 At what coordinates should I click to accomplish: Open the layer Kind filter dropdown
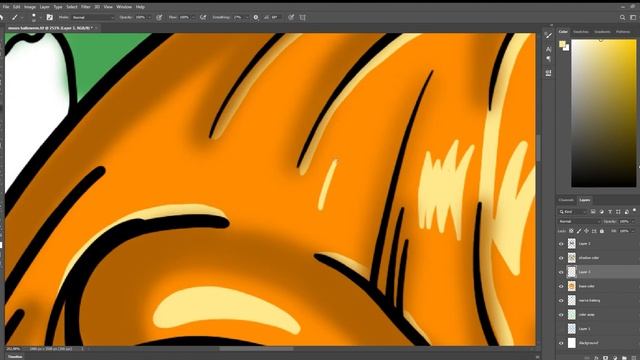pos(573,211)
